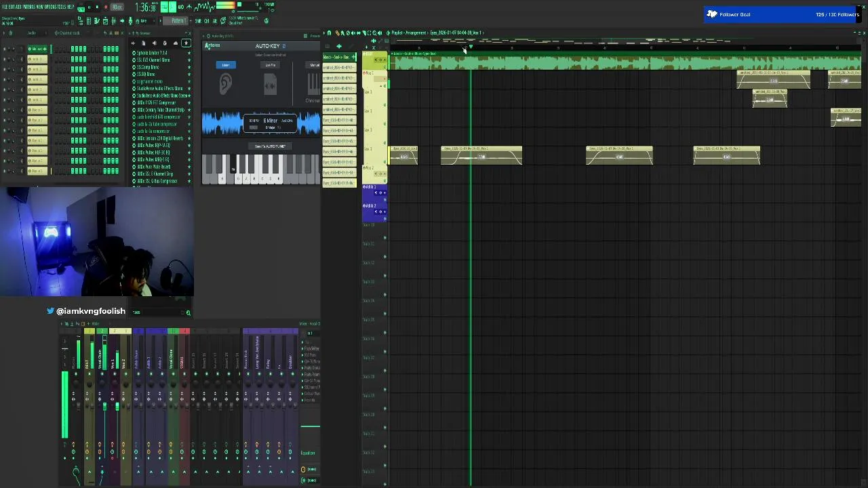Select Sphere Limiter 7.1.4 in browser
868x488 pixels.
pyautogui.click(x=153, y=53)
